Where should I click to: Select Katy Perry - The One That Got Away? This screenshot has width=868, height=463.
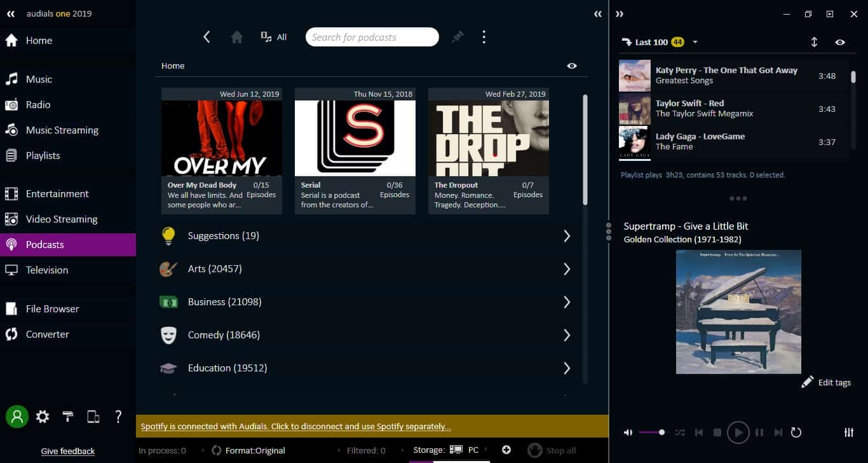pyautogui.click(x=733, y=76)
